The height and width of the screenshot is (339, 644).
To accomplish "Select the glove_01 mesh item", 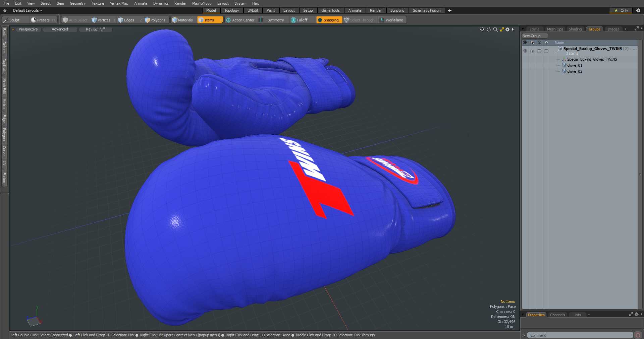I will (x=574, y=65).
